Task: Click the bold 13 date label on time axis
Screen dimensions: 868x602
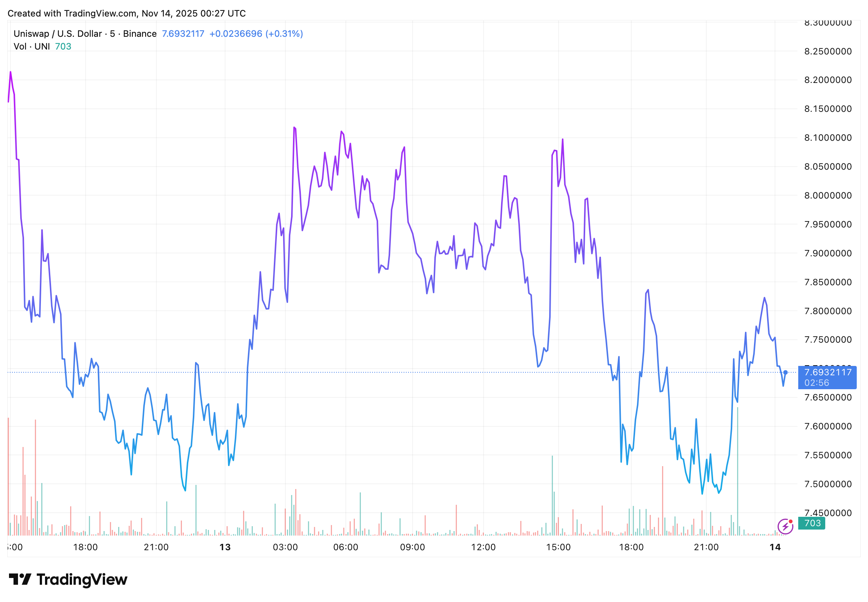Action: [225, 547]
